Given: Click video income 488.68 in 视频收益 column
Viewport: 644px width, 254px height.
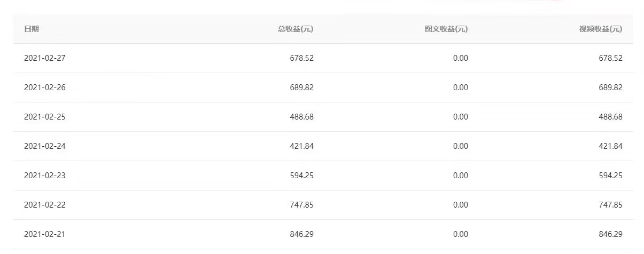Looking at the screenshot, I should click(x=610, y=117).
